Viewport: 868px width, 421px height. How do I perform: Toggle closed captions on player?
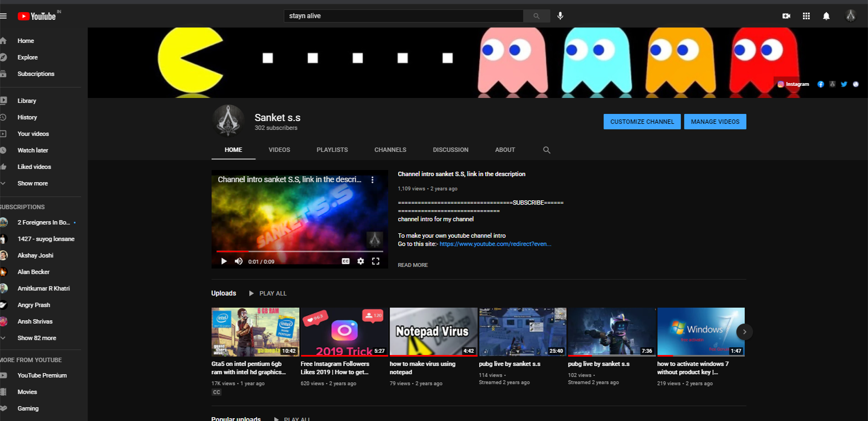pyautogui.click(x=345, y=261)
